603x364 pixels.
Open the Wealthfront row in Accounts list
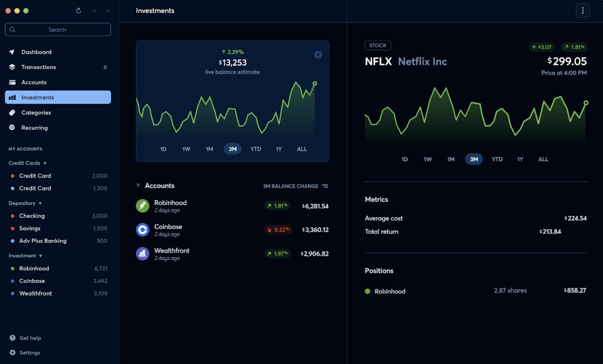click(232, 254)
